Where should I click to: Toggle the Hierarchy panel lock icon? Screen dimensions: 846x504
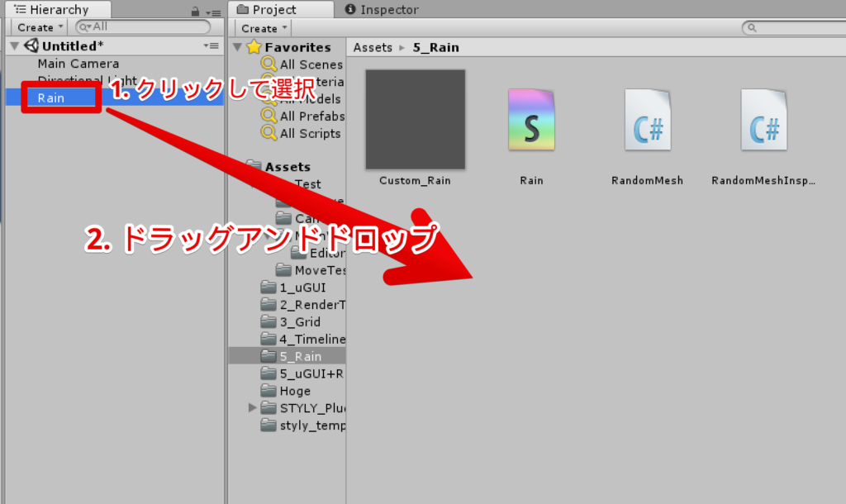pos(195,12)
